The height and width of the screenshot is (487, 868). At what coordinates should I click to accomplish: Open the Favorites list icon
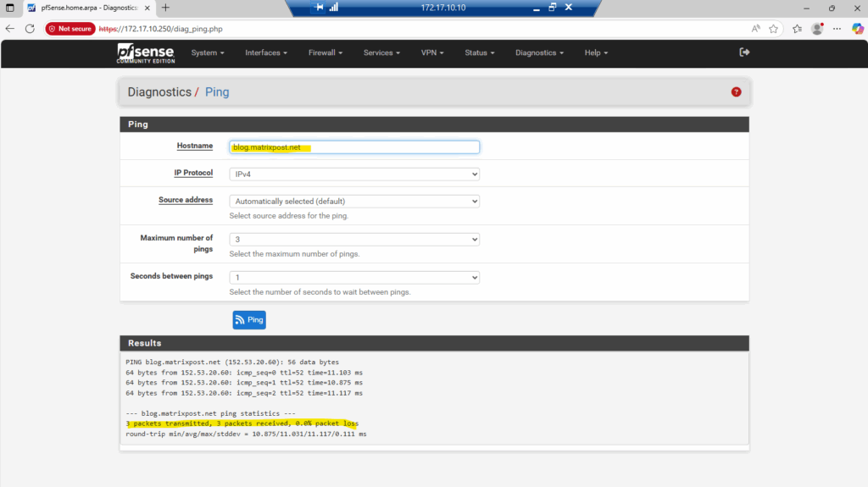coord(797,29)
